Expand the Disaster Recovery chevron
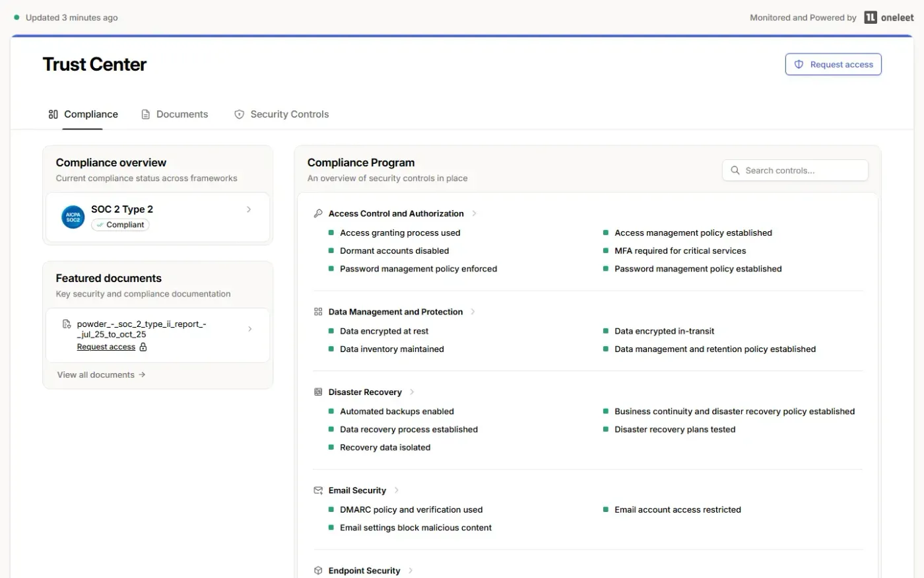 pyautogui.click(x=412, y=392)
